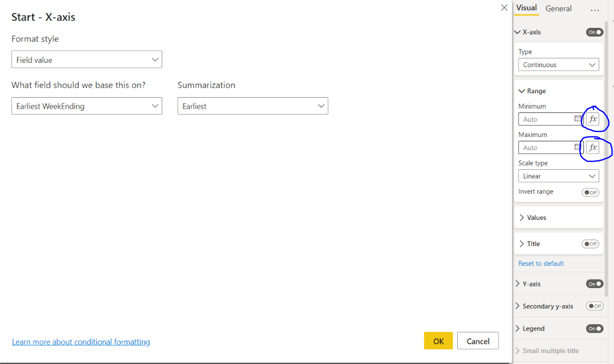Click Reset to default
Image resolution: width=614 pixels, height=364 pixels.
541,263
